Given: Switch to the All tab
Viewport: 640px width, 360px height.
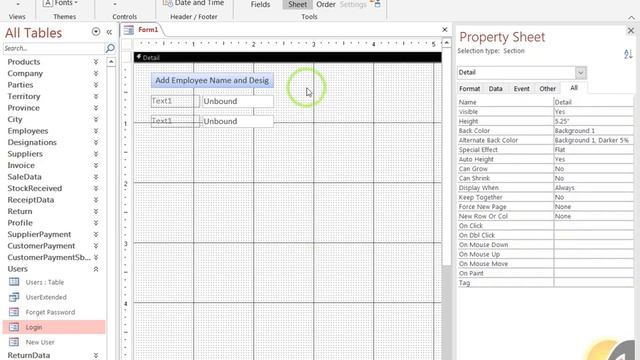Looking at the screenshot, I should point(574,88).
